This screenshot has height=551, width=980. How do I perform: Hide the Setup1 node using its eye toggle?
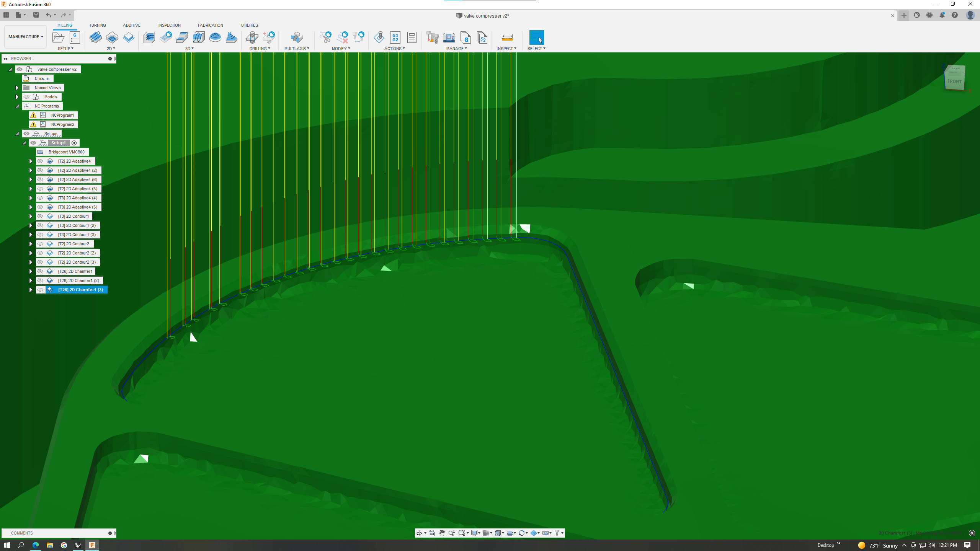pos(34,142)
